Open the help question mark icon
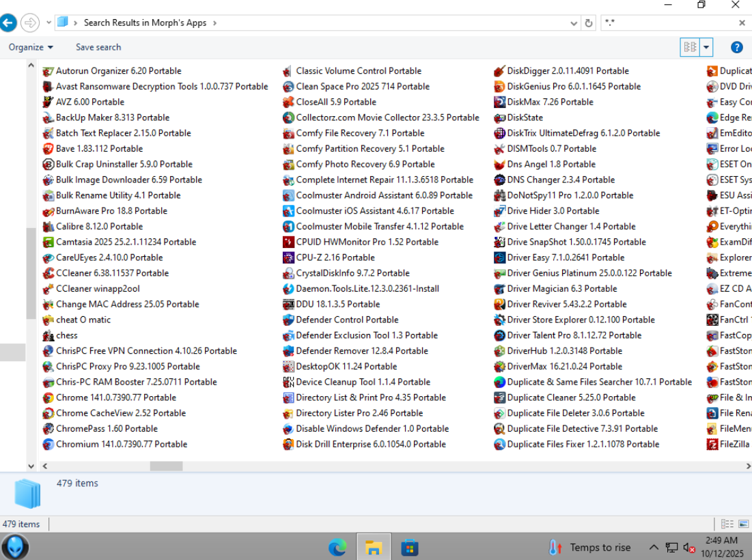Screen dimensions: 752x560 737,47
